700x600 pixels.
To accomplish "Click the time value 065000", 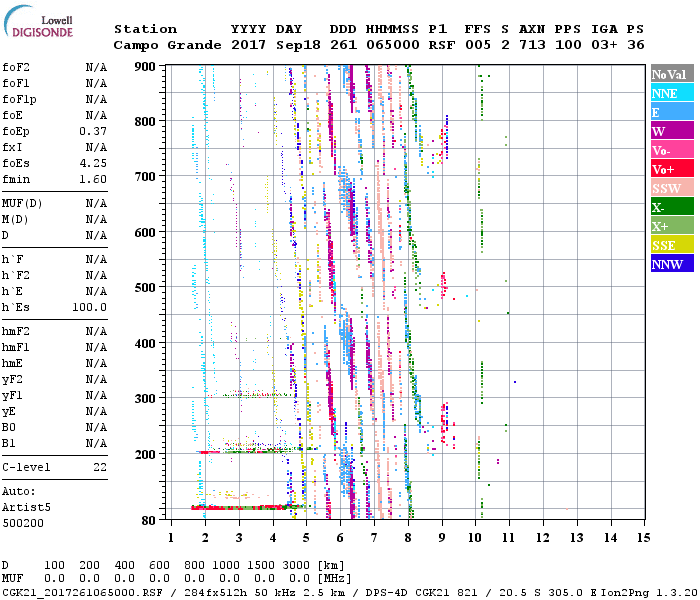I will [393, 45].
